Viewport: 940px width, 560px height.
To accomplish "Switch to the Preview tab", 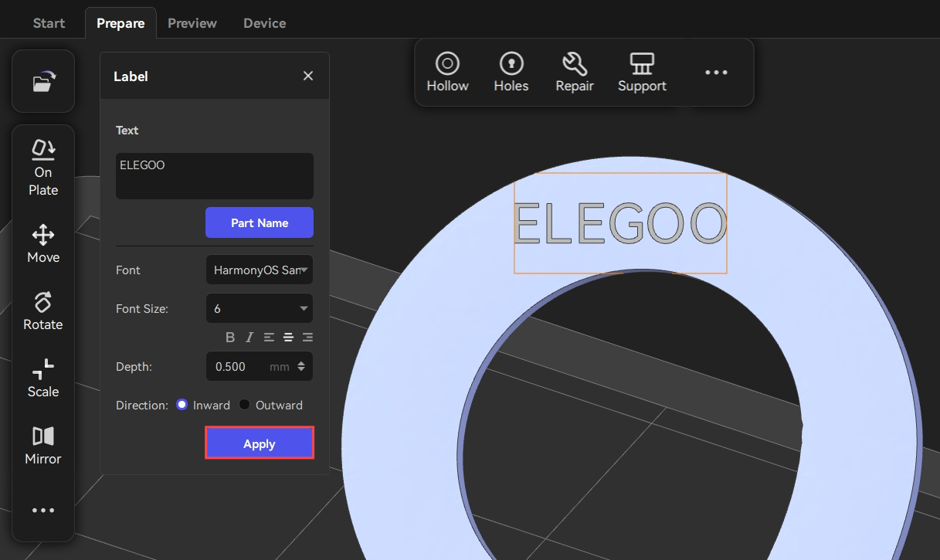I will (x=192, y=23).
